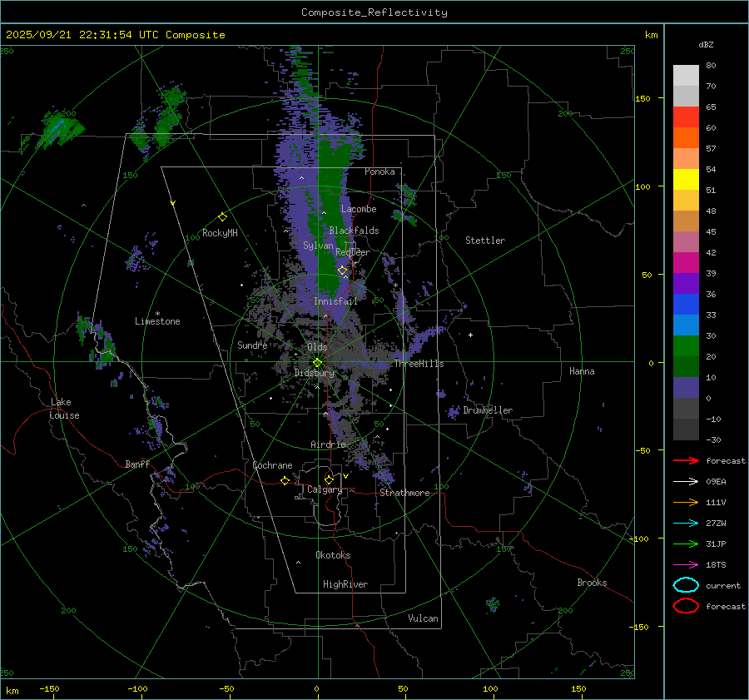Select the white 09EA arrow legend entry
Image resolution: width=749 pixels, height=700 pixels.
pos(685,481)
